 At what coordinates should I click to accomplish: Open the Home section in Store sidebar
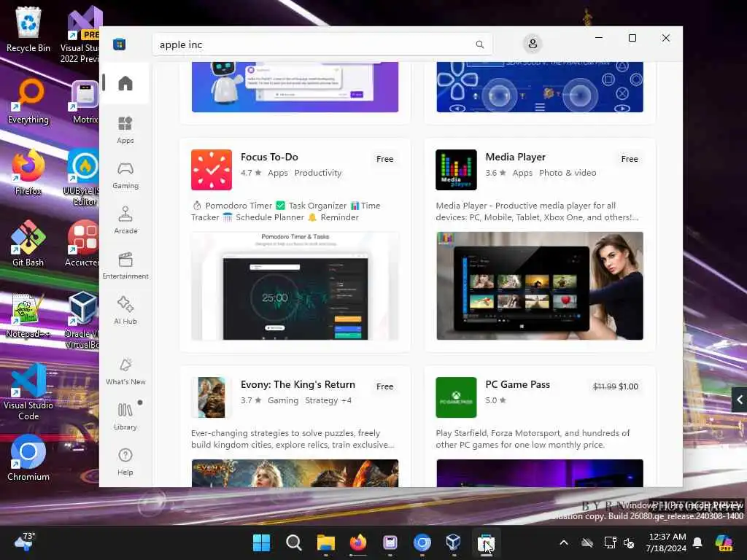(x=125, y=83)
